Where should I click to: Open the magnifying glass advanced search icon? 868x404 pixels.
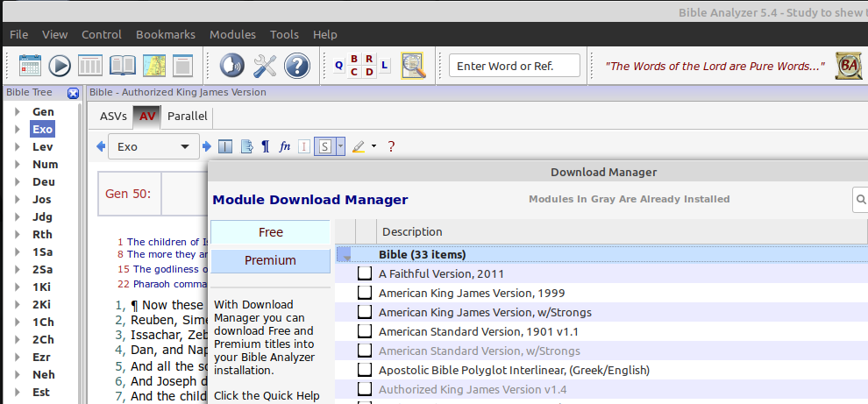pos(413,66)
